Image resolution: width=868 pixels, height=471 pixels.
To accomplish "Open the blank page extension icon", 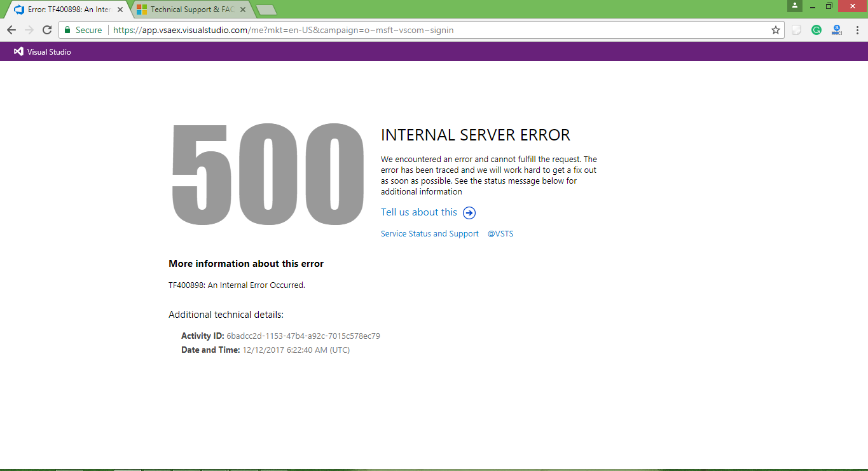I will tap(796, 30).
